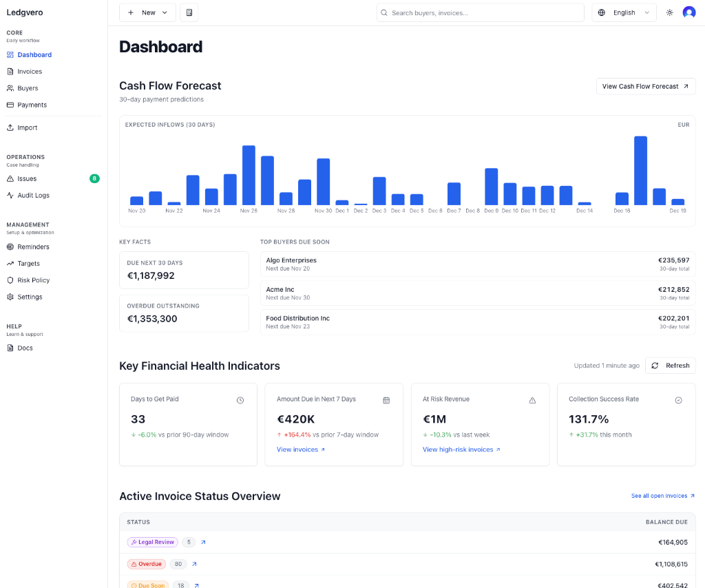Image resolution: width=705 pixels, height=588 pixels.
Task: Open the Invoices section in the sidebar
Action: tap(30, 71)
